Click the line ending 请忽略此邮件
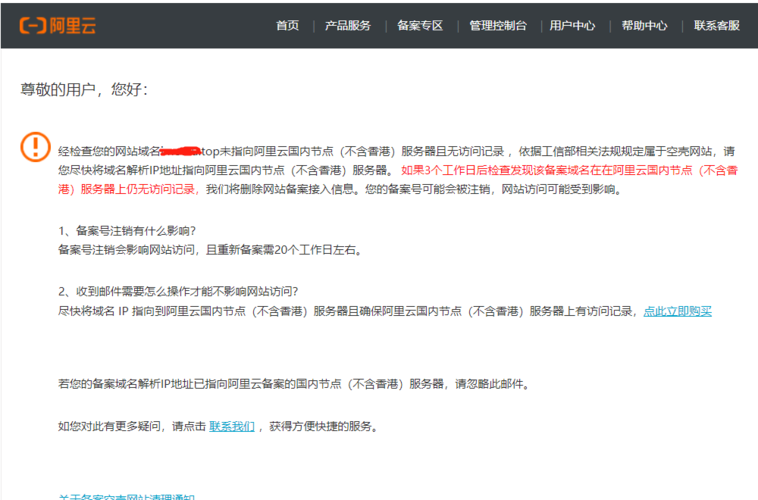 (294, 384)
